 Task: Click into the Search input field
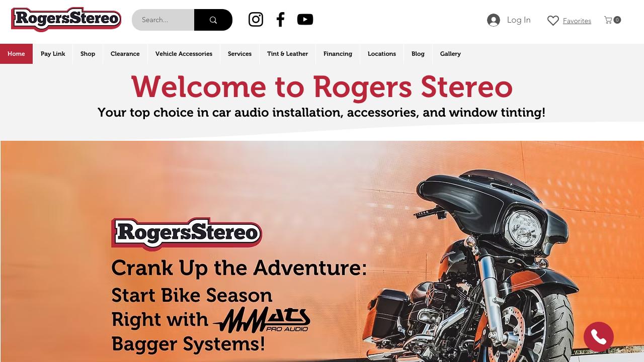[x=163, y=20]
